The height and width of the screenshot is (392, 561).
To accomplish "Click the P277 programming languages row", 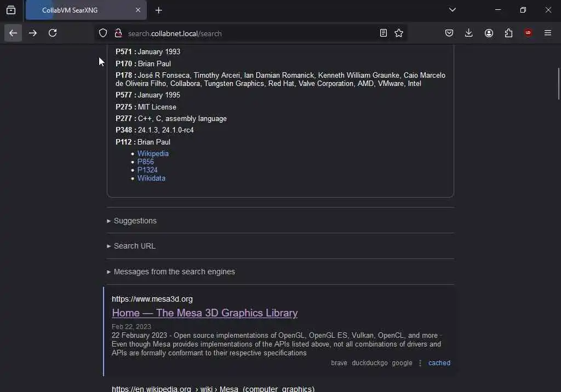I will coord(171,119).
